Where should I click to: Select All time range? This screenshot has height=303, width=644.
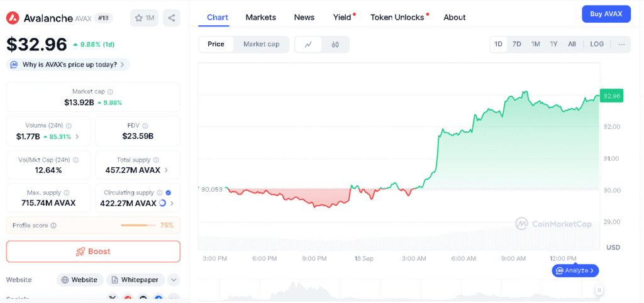(x=572, y=45)
